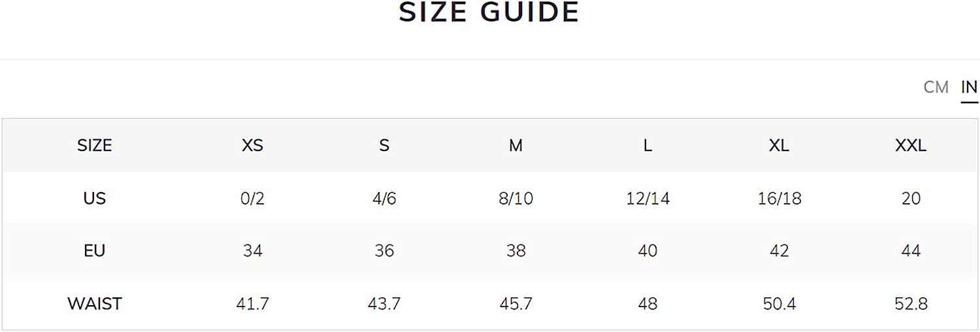Click the US 0/2 cell
980x332 pixels.
pyautogui.click(x=252, y=198)
